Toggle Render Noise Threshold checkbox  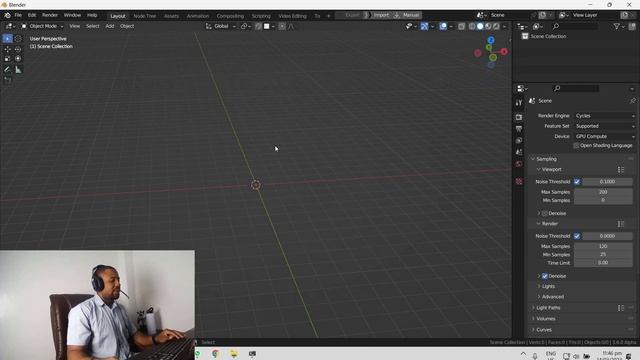click(x=577, y=236)
